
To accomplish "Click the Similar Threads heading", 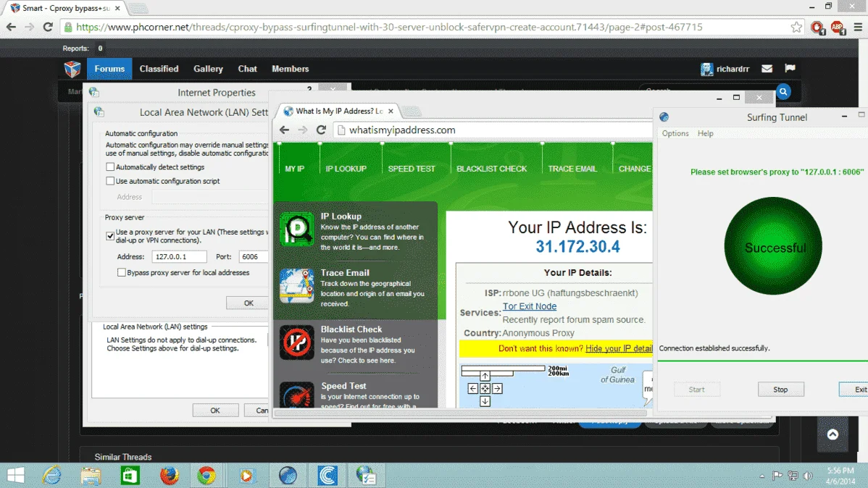I will click(123, 457).
